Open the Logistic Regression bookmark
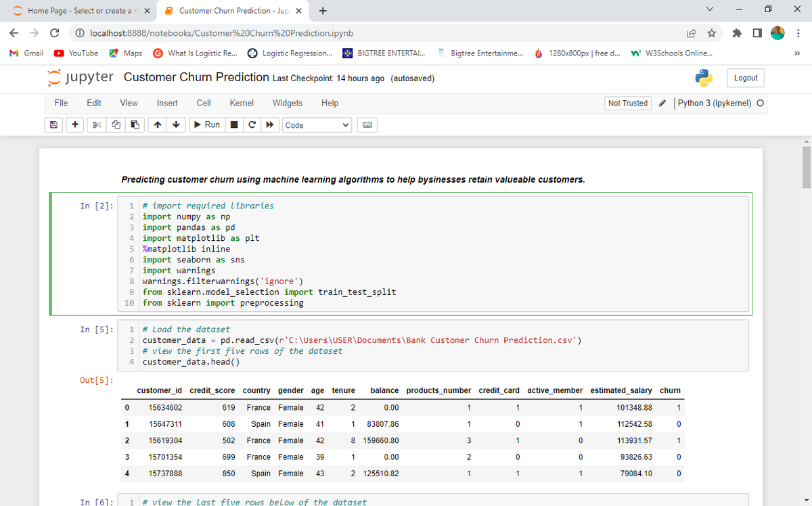Image resolution: width=812 pixels, height=506 pixels. [290, 53]
